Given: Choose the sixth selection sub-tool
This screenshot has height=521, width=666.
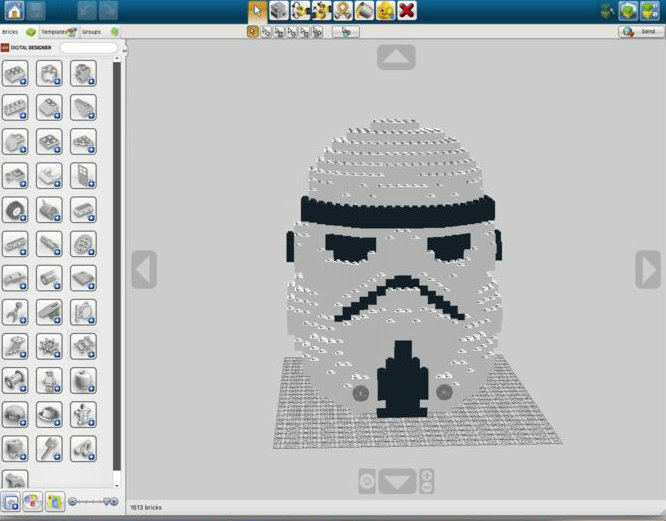Looking at the screenshot, I should coord(317,32).
